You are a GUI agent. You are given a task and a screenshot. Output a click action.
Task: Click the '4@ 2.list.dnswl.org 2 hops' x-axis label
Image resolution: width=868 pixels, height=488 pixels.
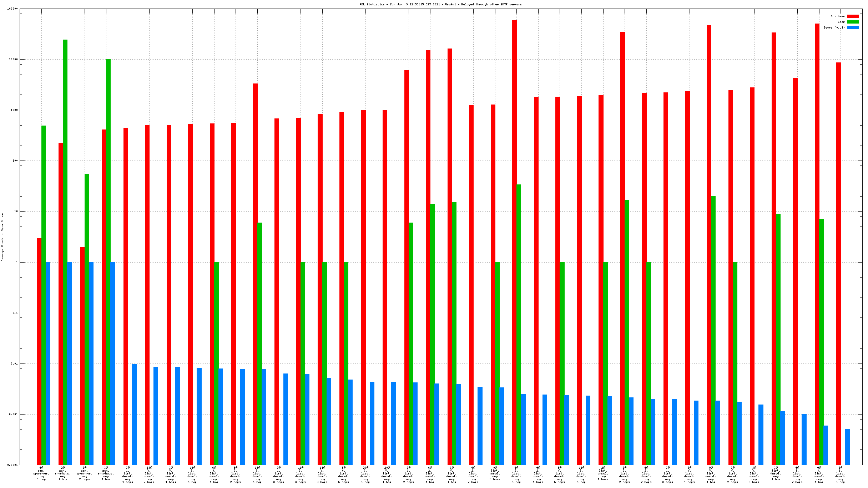(473, 475)
